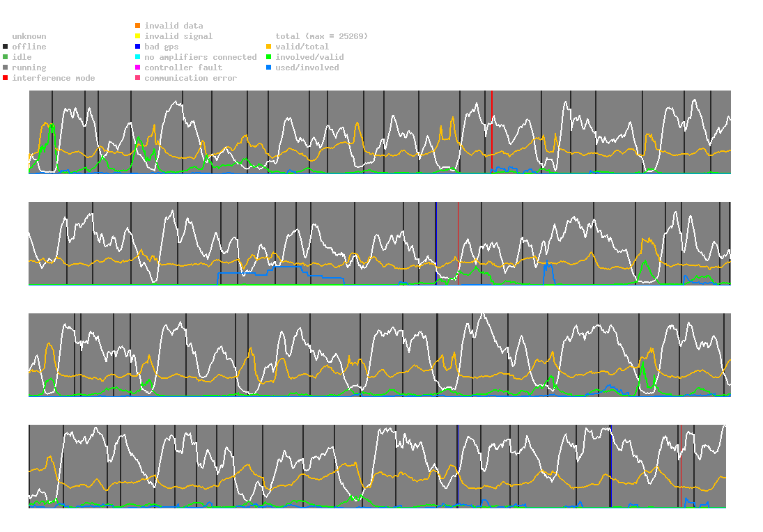Select the magenta controller fault swatch
The width and height of the screenshot is (763, 532).
[138, 68]
